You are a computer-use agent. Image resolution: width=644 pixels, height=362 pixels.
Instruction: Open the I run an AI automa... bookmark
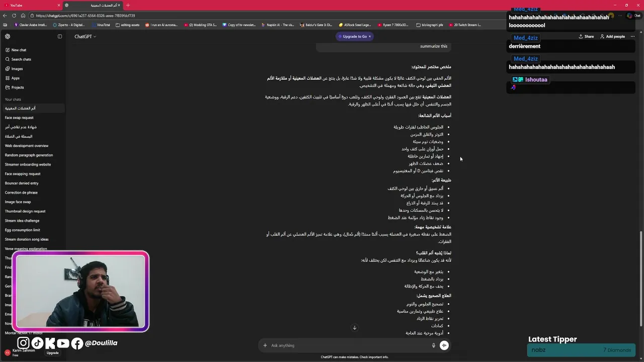[x=162, y=25]
